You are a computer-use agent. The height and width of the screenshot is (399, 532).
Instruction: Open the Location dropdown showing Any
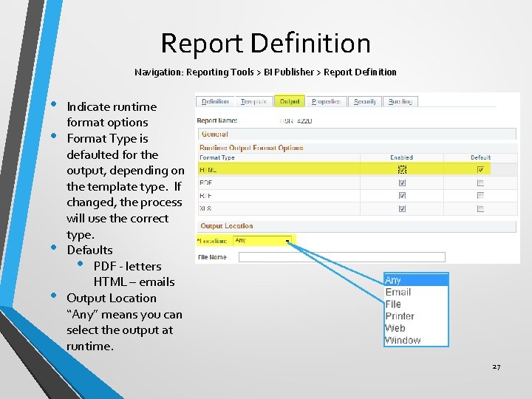[262, 241]
